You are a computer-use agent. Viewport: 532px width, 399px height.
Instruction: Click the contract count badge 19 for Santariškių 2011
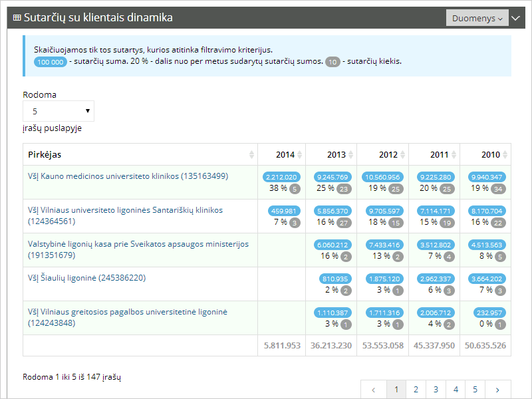447,223
